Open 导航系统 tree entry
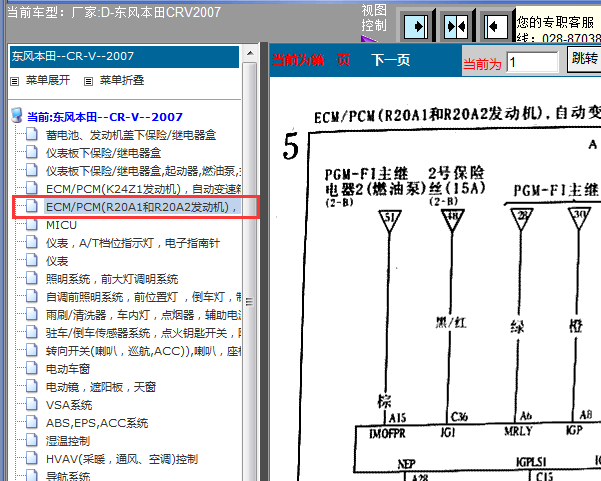601x481 pixels. 68,476
